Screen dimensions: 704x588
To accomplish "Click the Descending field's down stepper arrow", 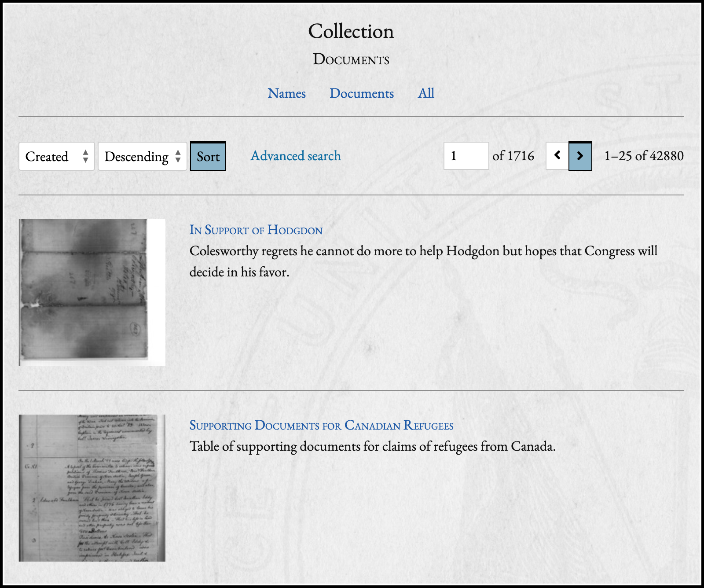I will 178,160.
